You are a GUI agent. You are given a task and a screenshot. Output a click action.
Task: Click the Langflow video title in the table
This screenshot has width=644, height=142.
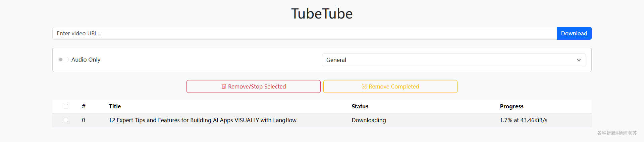point(203,120)
